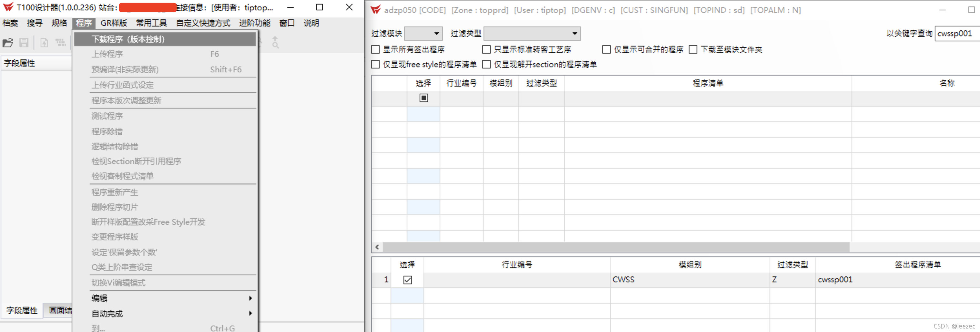Open the 档案 menu
Image resolution: width=980 pixels, height=332 pixels.
point(10,23)
